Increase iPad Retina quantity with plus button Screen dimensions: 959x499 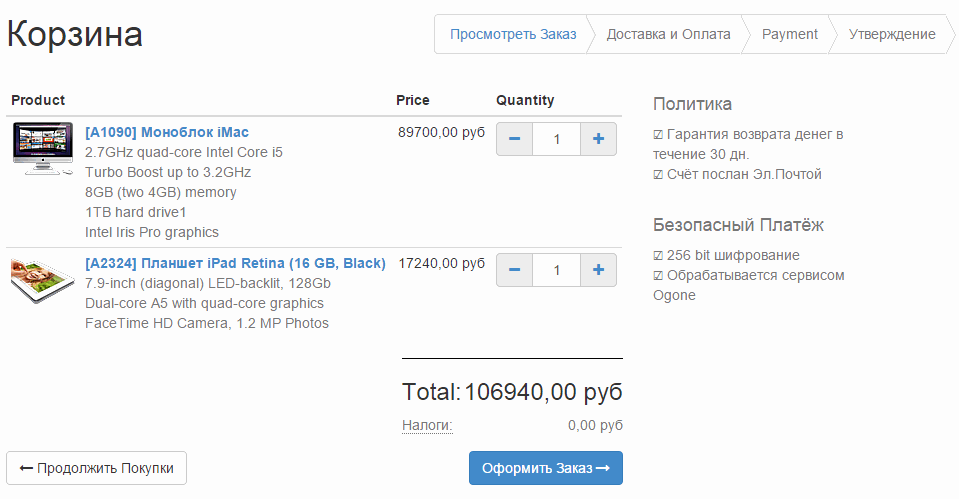pos(598,270)
